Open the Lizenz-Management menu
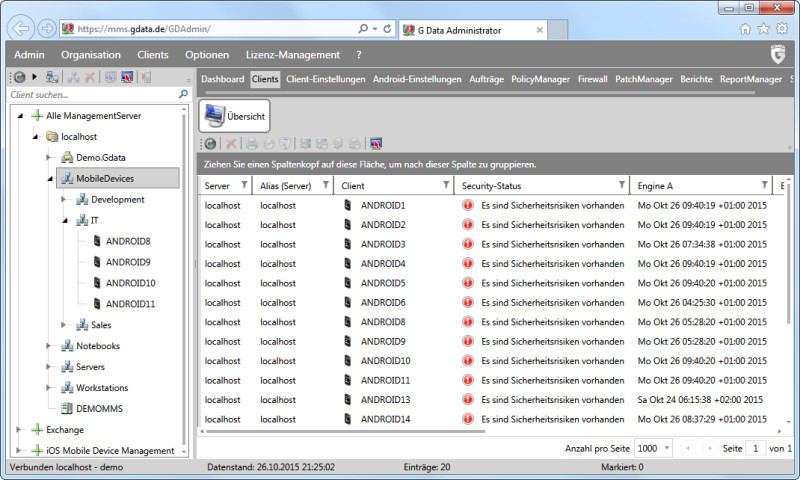This screenshot has height=480, width=800. (293, 55)
